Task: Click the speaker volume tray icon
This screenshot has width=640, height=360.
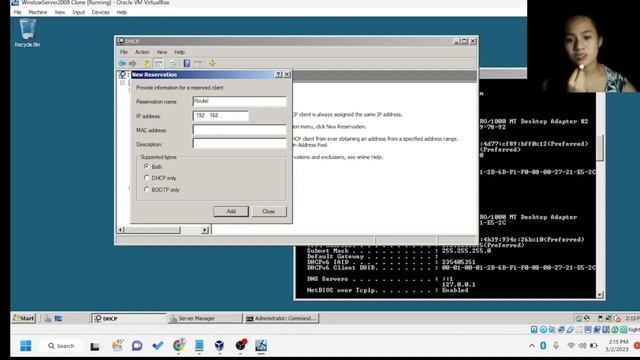Action: pos(582,345)
